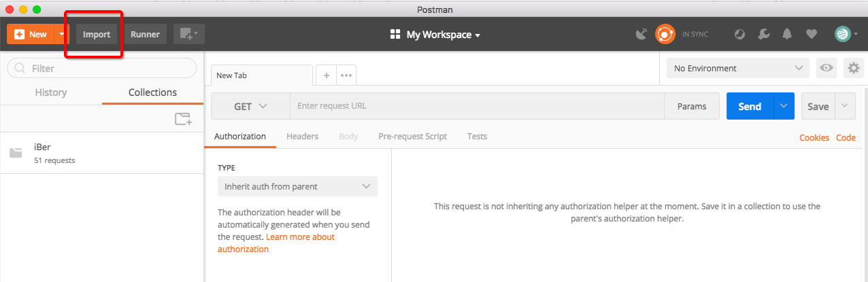Open the Inherit auth from parent dropdown
868x282 pixels.
(297, 186)
